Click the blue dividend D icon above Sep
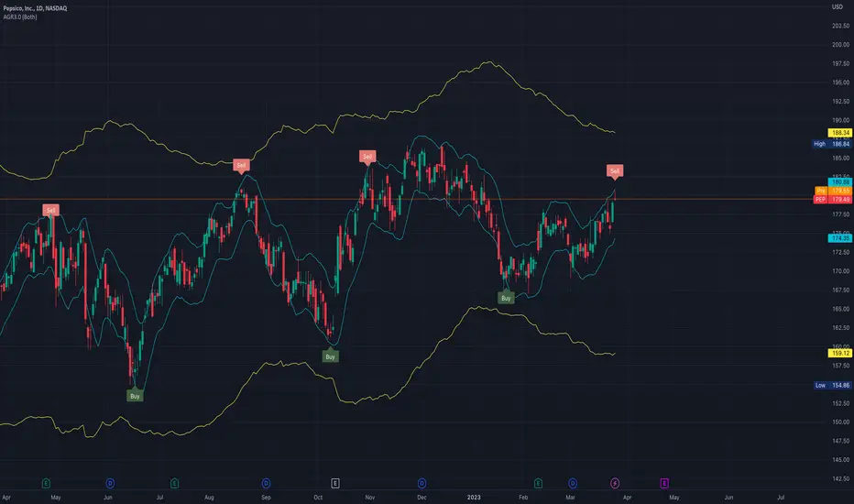The width and height of the screenshot is (854, 504). pos(266,483)
